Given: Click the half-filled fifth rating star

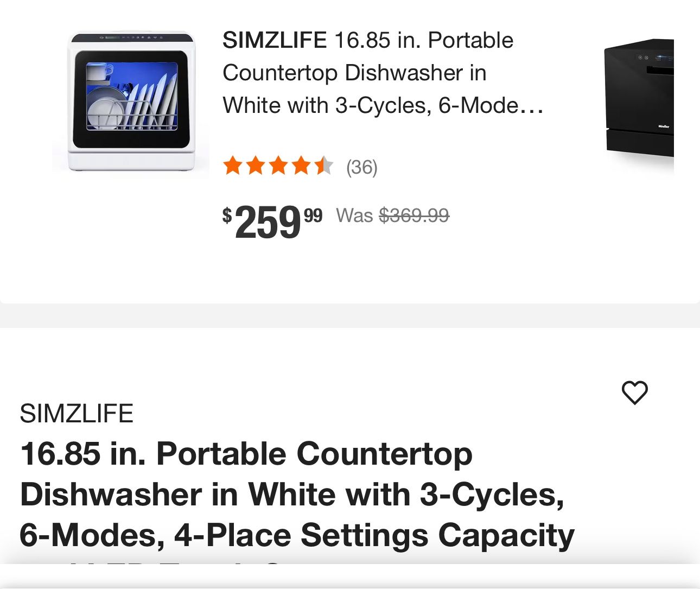Looking at the screenshot, I should click(x=324, y=166).
